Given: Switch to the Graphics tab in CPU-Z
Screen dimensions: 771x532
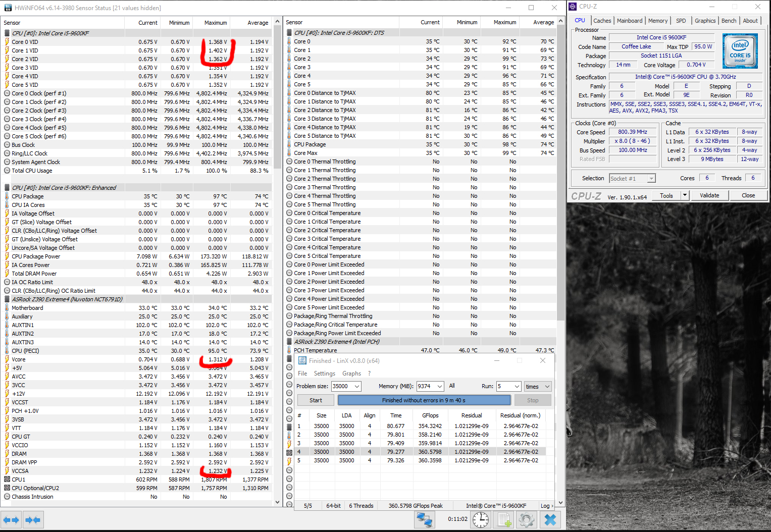Looking at the screenshot, I should click(x=705, y=21).
